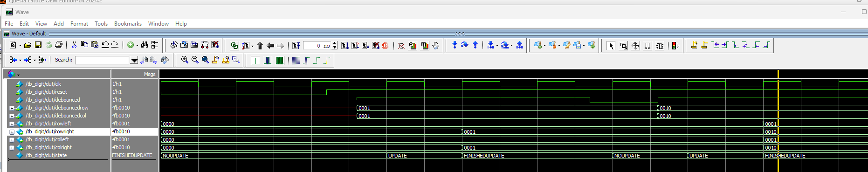
Task: Expand the rowright signal bus
Action: [12, 132]
